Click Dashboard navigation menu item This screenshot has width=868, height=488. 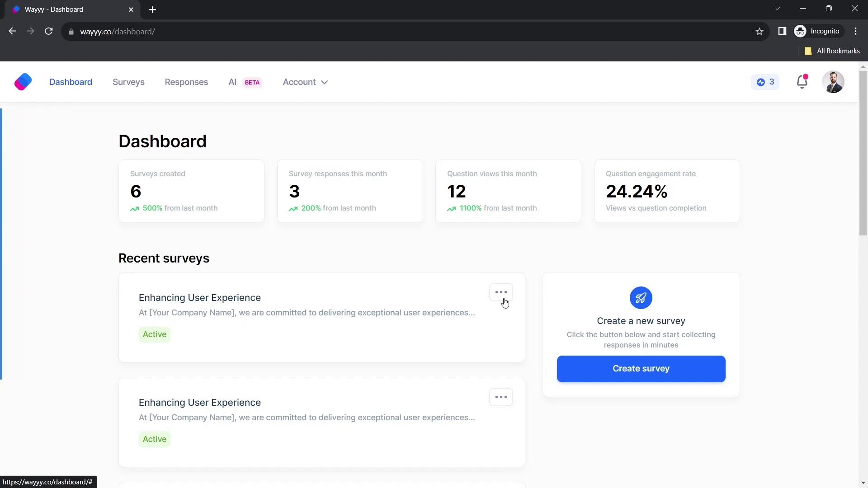click(71, 82)
